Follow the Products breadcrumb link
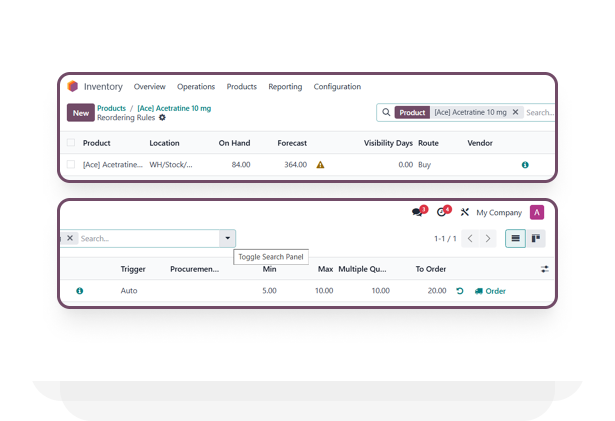Viewport: 615px width, 421px height. point(111,108)
